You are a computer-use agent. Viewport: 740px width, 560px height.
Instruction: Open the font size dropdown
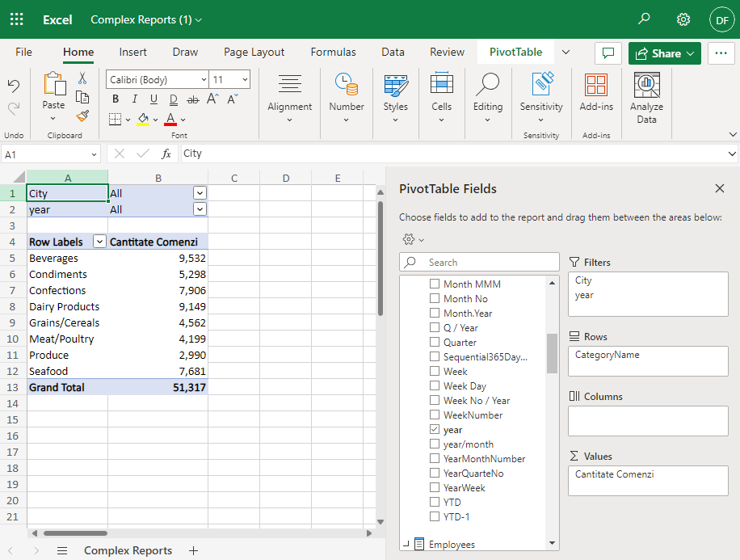coord(244,79)
